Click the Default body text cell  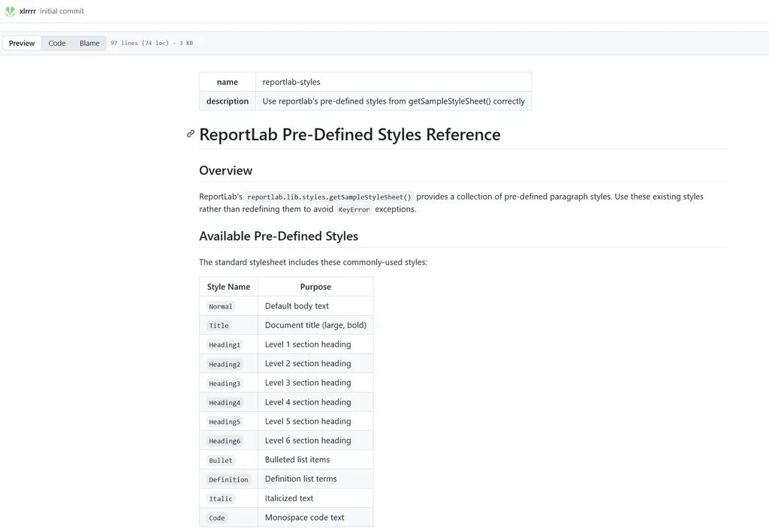click(x=315, y=306)
